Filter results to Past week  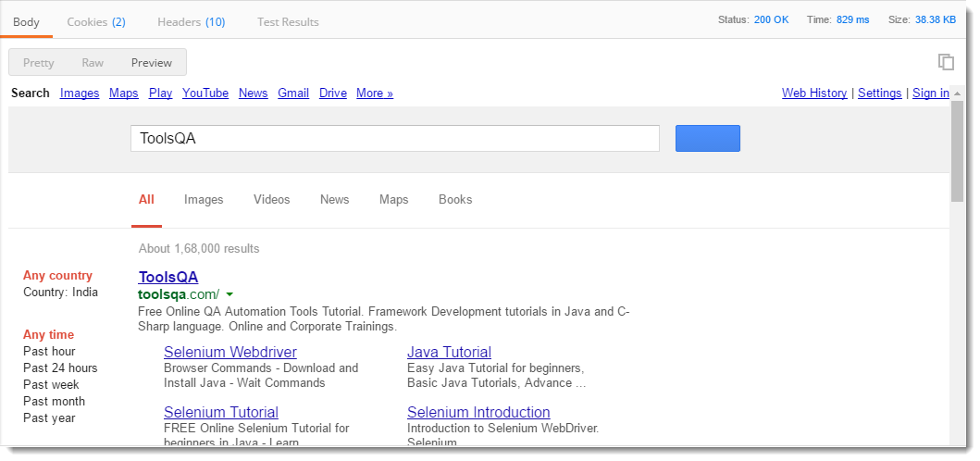pyautogui.click(x=51, y=385)
